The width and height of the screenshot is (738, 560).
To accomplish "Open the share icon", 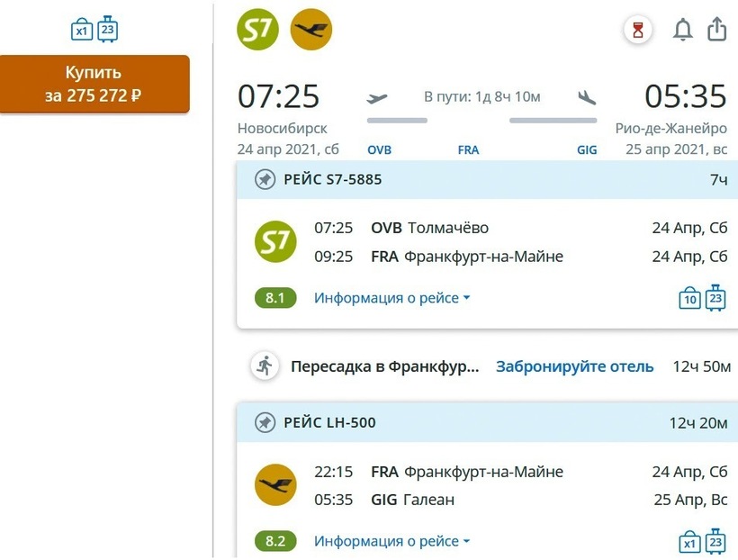I will (x=716, y=30).
